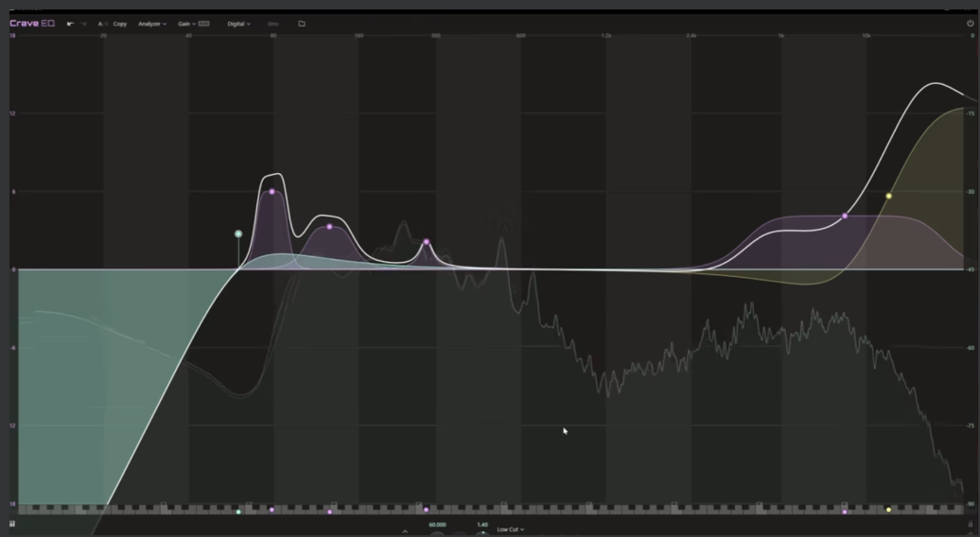Select the yellow high shelf band node
This screenshot has height=537, width=980.
pos(889,196)
